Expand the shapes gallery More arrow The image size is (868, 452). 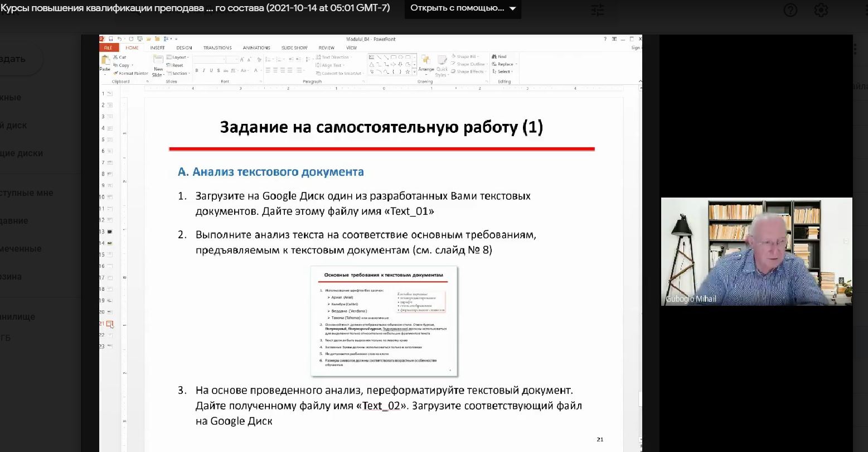(414, 71)
